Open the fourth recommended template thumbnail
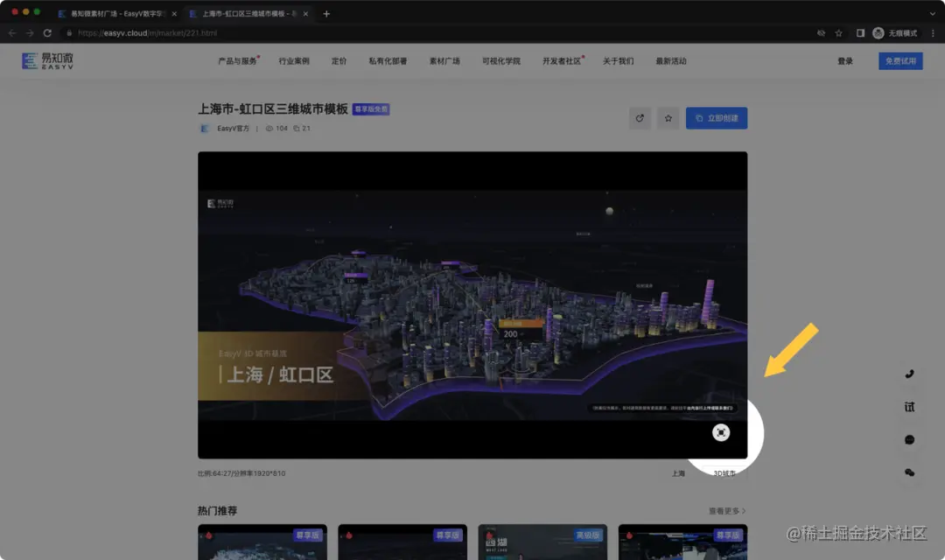The height and width of the screenshot is (560, 945). pyautogui.click(x=682, y=542)
